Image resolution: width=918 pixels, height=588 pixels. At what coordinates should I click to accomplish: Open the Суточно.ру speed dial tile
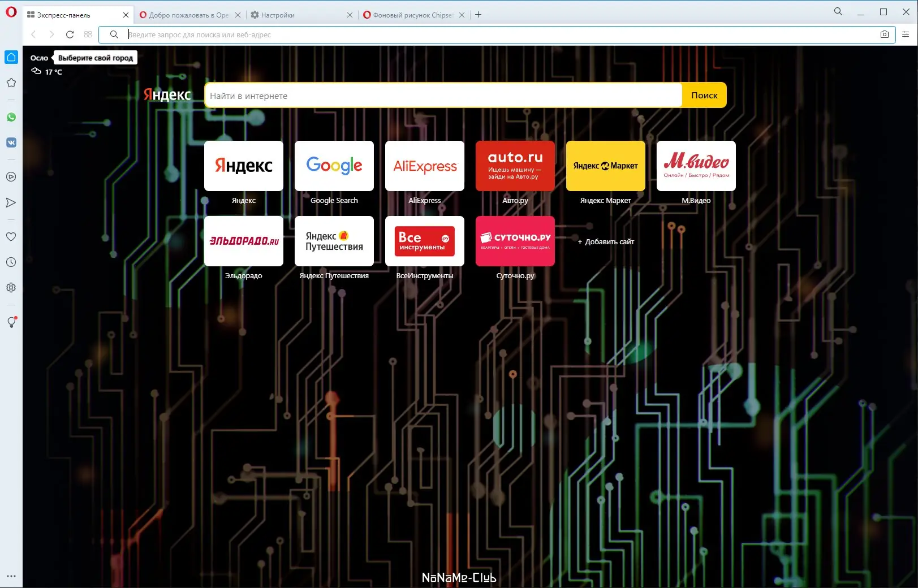515,241
